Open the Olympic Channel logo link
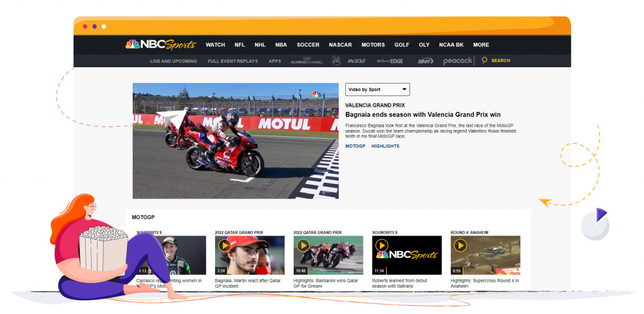Viewport: 644px width, 314px height. pos(307,61)
